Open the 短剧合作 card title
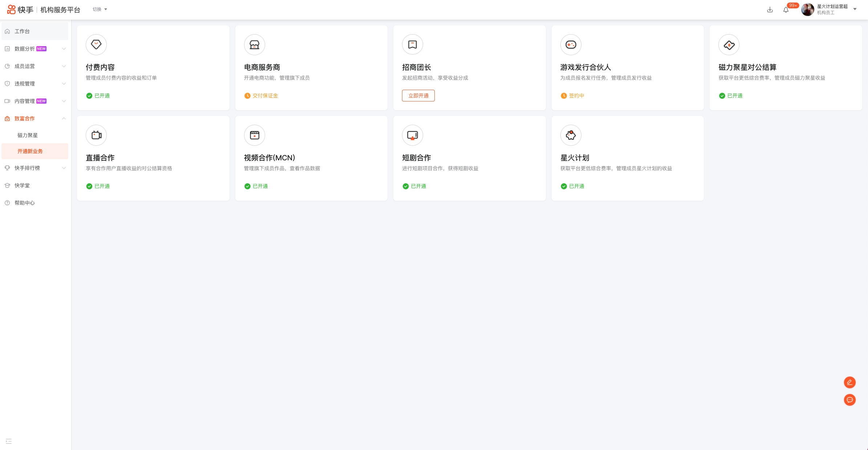This screenshot has height=450, width=868. coord(417,158)
